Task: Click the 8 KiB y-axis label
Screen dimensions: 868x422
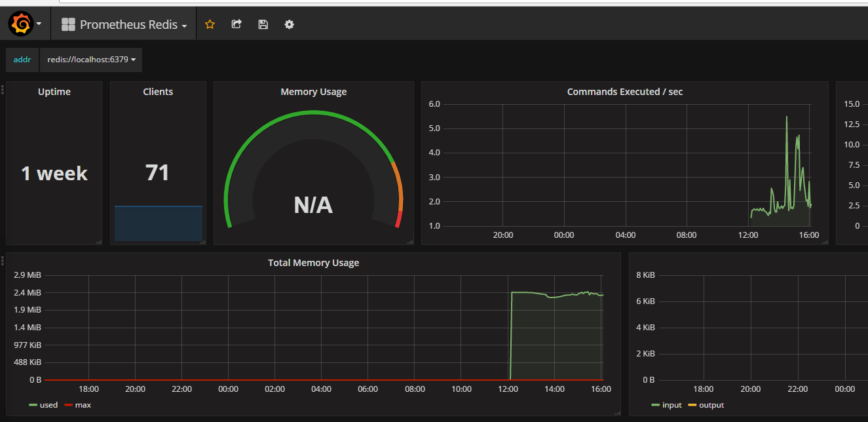Action: point(646,275)
